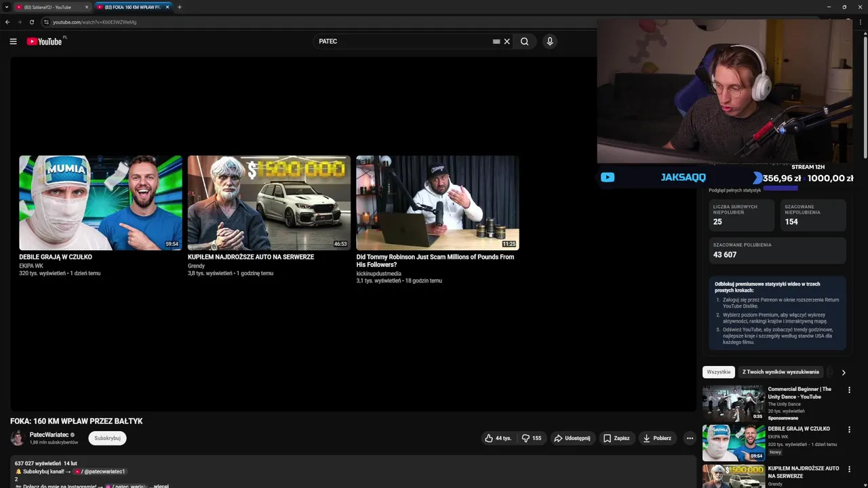
Task: Reload the page with the refresh icon
Action: [x=31, y=22]
